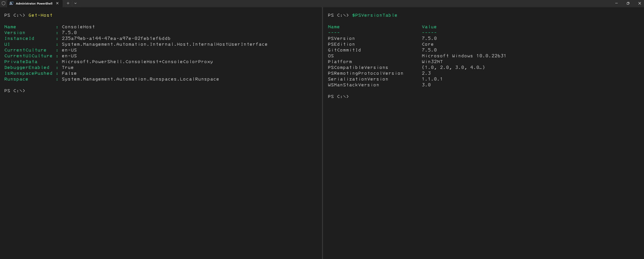Viewport: 644px width, 259px height.
Task: Click the ConsoleHost value
Action: 78,27
